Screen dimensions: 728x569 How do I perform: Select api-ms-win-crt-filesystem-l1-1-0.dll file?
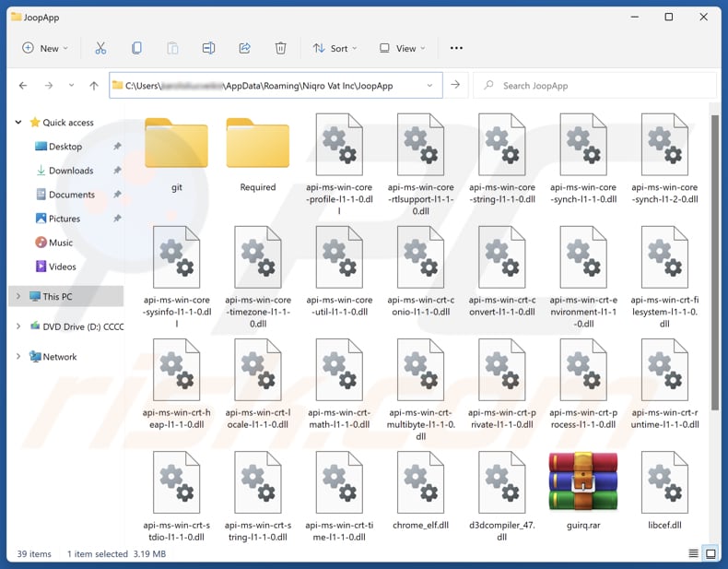pos(664,278)
